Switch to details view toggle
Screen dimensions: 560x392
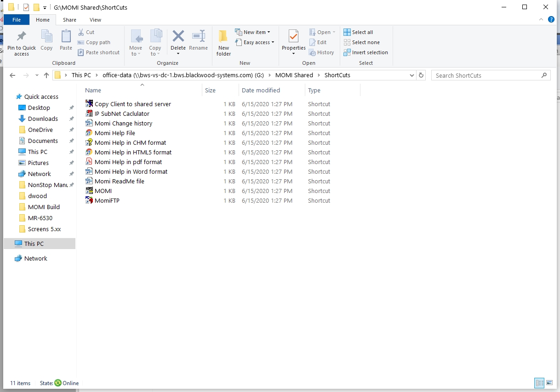tap(539, 383)
